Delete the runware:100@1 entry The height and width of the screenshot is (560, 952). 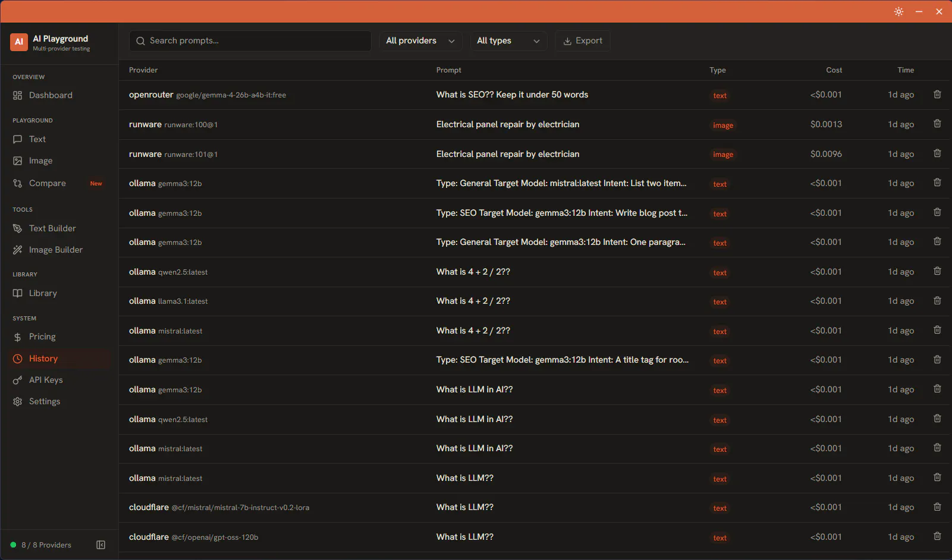pyautogui.click(x=937, y=124)
